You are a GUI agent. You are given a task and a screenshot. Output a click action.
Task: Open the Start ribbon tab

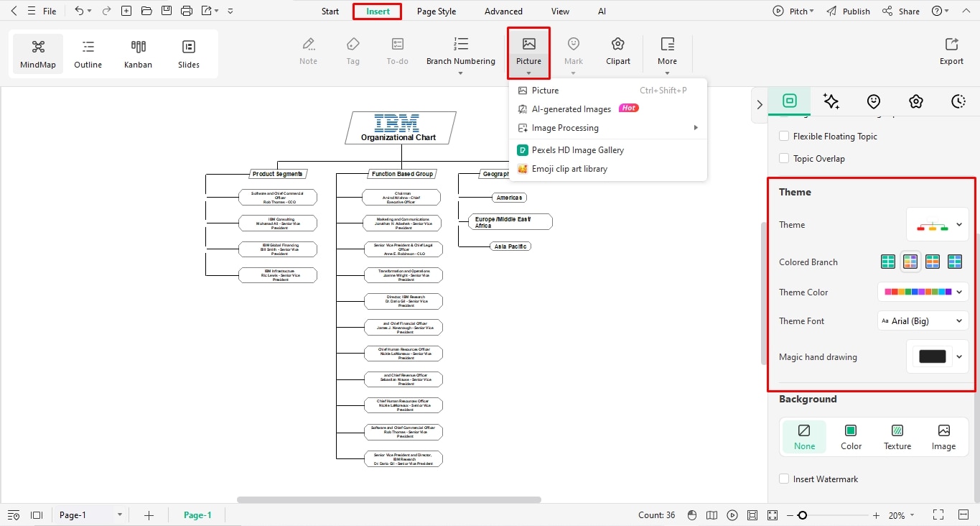[x=330, y=11]
